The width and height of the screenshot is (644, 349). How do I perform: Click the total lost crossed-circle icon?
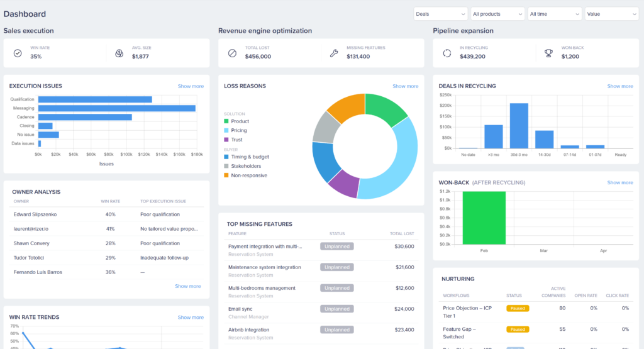coord(232,53)
